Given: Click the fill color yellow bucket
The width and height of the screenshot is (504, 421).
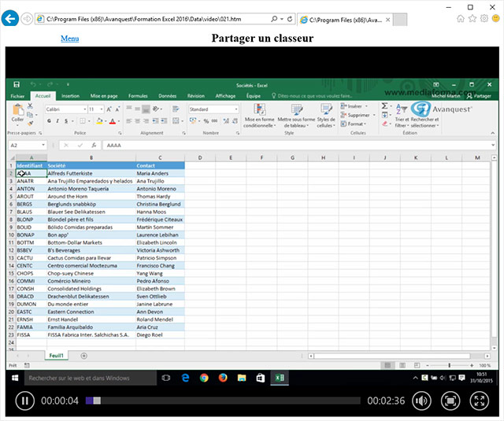Looking at the screenshot, I should coord(99,120).
